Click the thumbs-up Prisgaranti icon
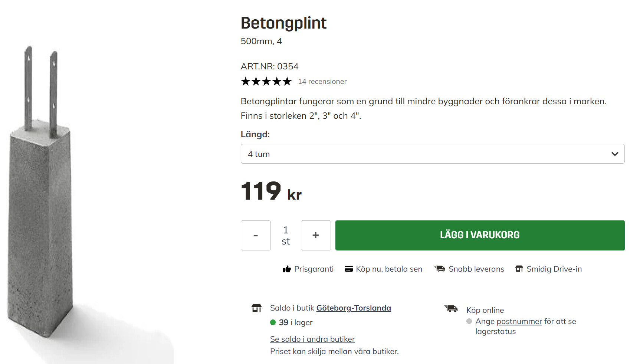640x364 pixels. pyautogui.click(x=286, y=269)
